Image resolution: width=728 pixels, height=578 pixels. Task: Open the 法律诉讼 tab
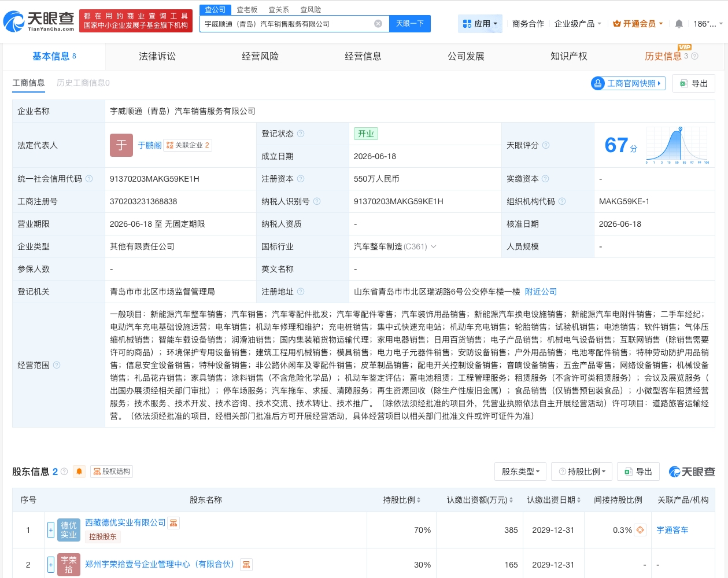(x=157, y=56)
